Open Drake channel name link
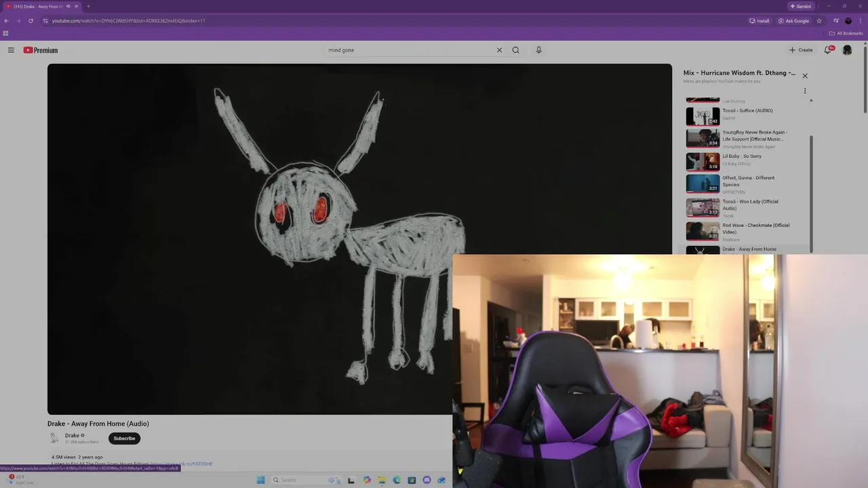This screenshot has height=488, width=868. click(x=72, y=436)
